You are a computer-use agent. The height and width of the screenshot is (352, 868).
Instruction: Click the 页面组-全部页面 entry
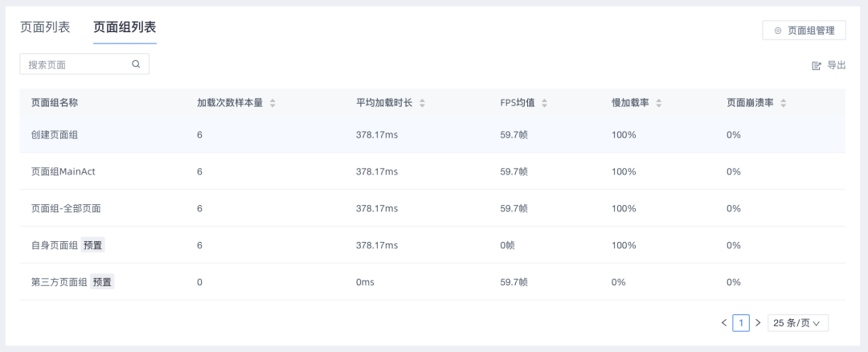(66, 208)
